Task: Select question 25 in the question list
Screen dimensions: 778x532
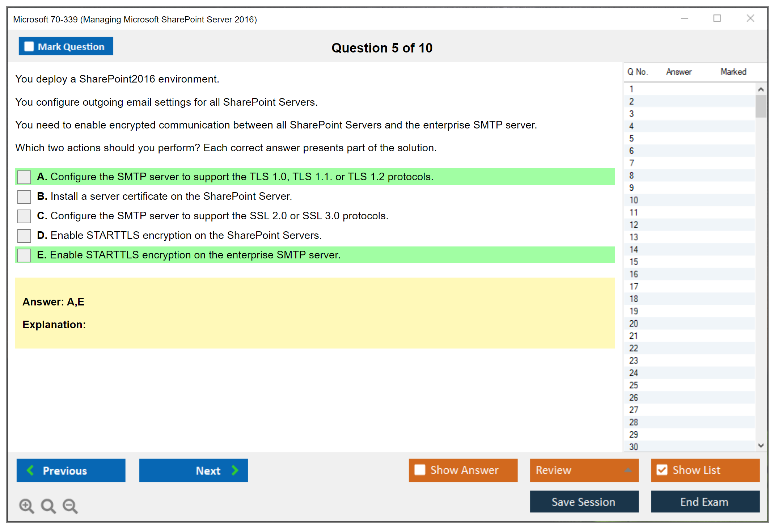Action: coord(634,385)
